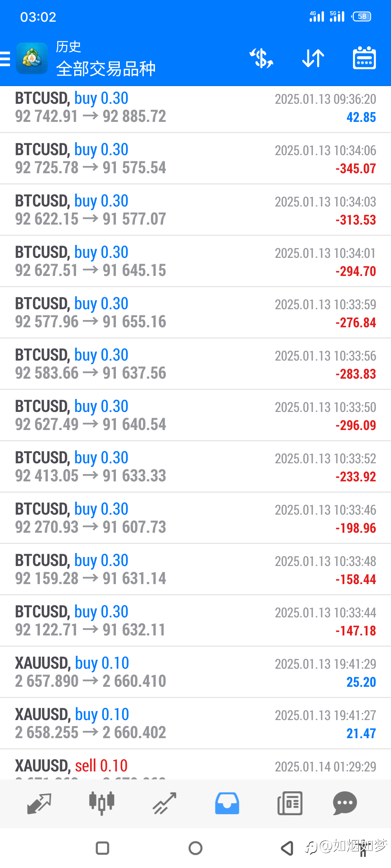Viewport: 391px width, 868px height.
Task: Open the hamburger side menu
Action: (x=5, y=59)
